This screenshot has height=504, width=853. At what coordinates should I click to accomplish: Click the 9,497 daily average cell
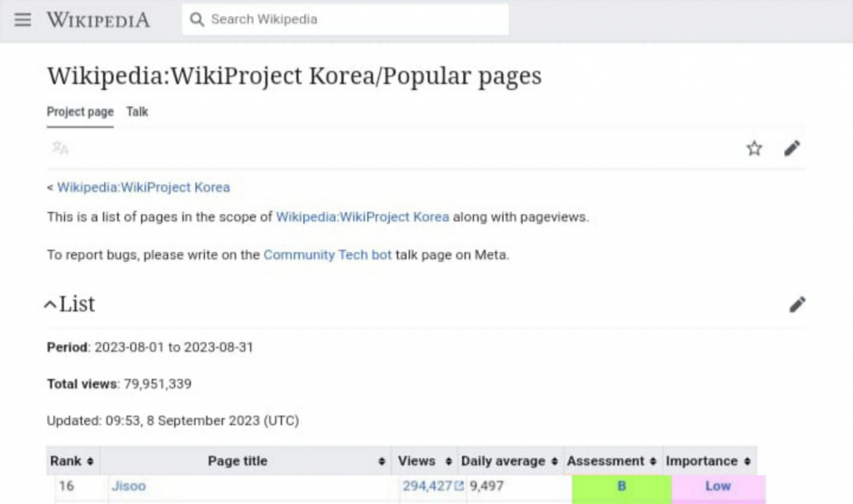(x=486, y=486)
